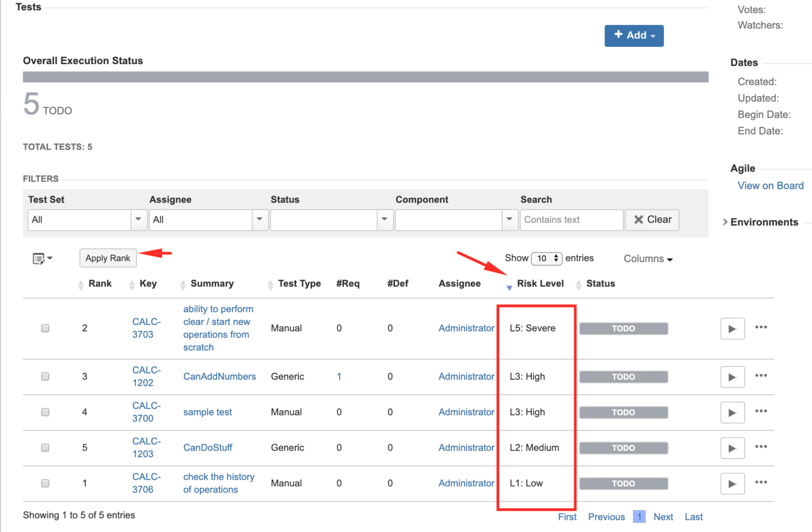Open the Component filter dropdown
The image size is (812, 532).
point(510,220)
